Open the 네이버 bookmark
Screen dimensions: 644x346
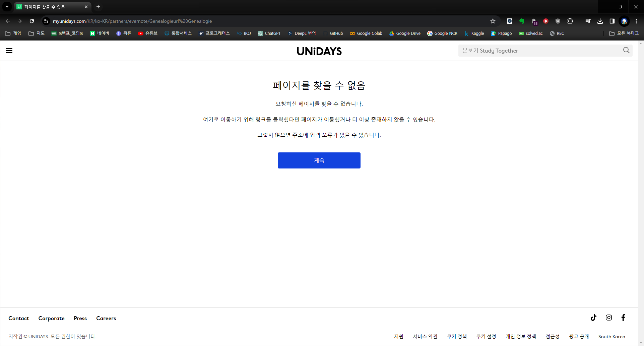[x=100, y=33]
